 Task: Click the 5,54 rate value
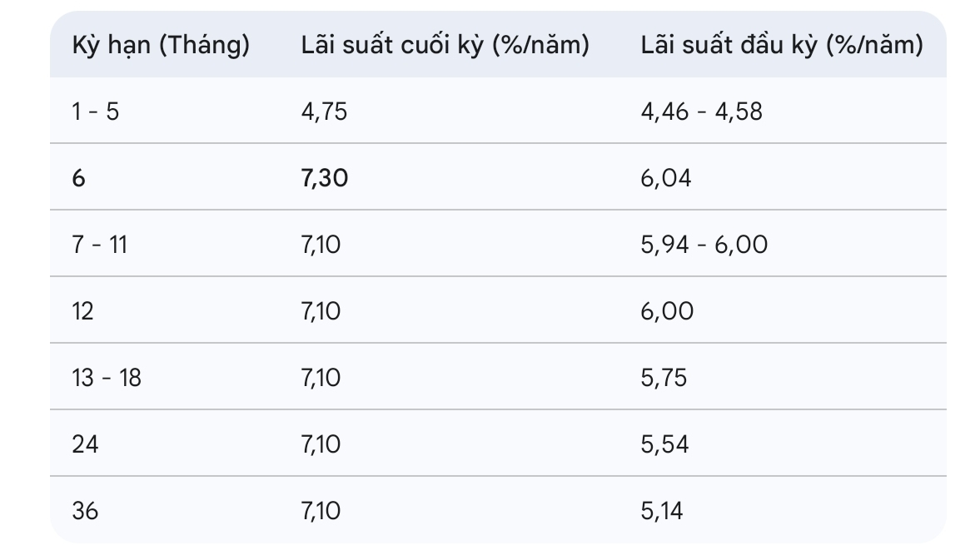(x=664, y=444)
